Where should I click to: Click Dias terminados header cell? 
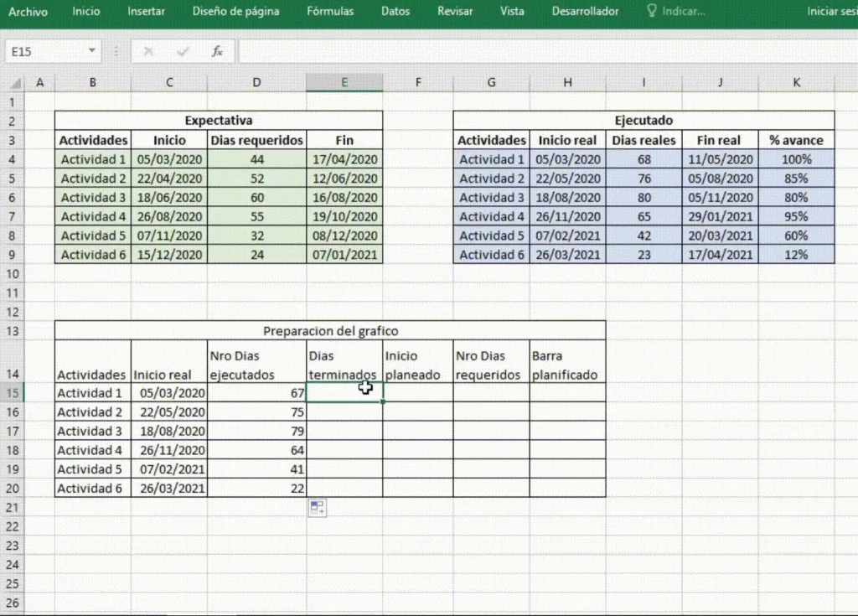tap(344, 362)
